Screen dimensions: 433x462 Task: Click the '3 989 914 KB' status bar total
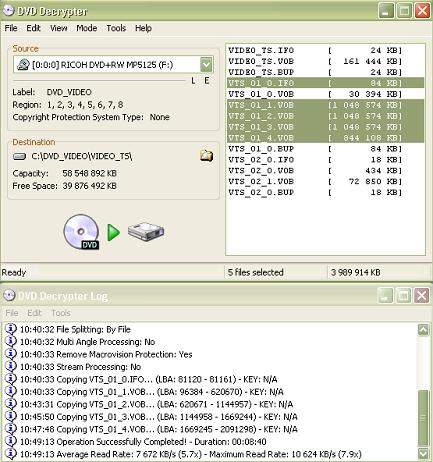(355, 272)
